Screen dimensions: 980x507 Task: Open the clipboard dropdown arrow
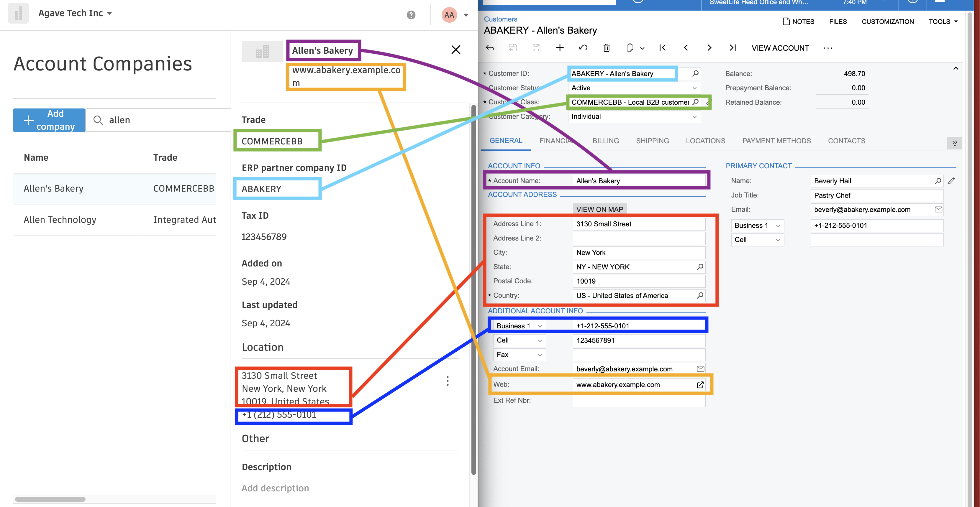[642, 48]
